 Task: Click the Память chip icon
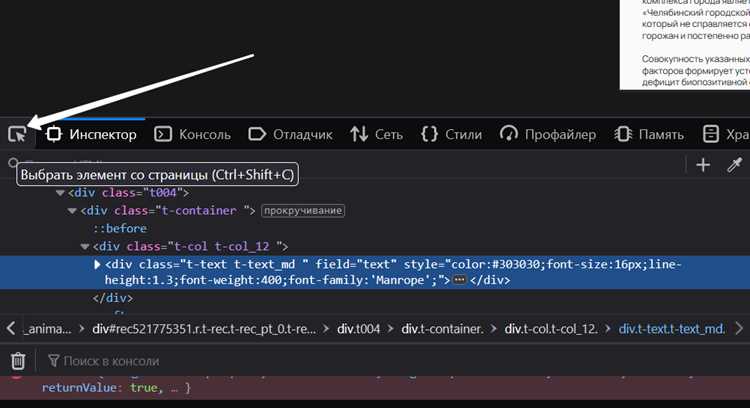[x=623, y=134]
